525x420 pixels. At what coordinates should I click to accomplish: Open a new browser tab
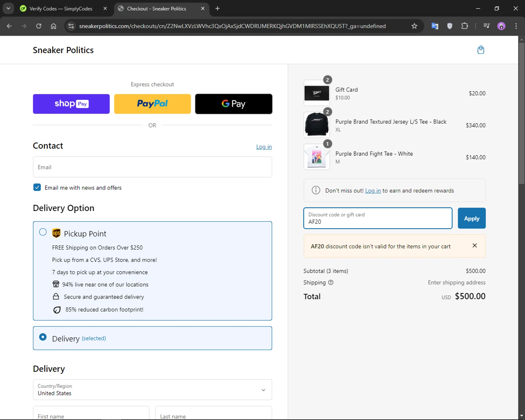pyautogui.click(x=217, y=8)
